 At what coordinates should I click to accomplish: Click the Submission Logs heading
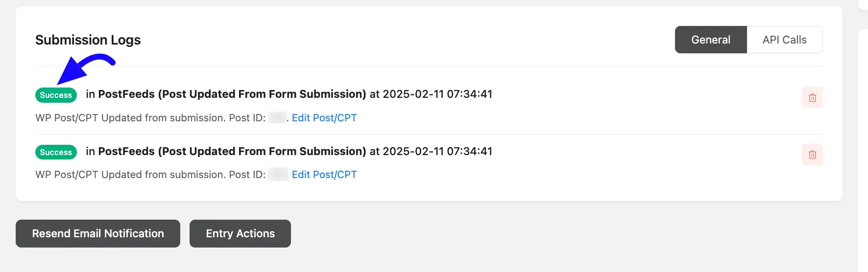coord(88,40)
